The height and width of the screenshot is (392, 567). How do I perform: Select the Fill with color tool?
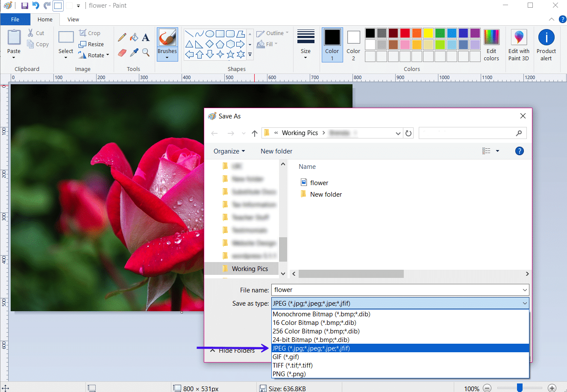click(x=134, y=37)
